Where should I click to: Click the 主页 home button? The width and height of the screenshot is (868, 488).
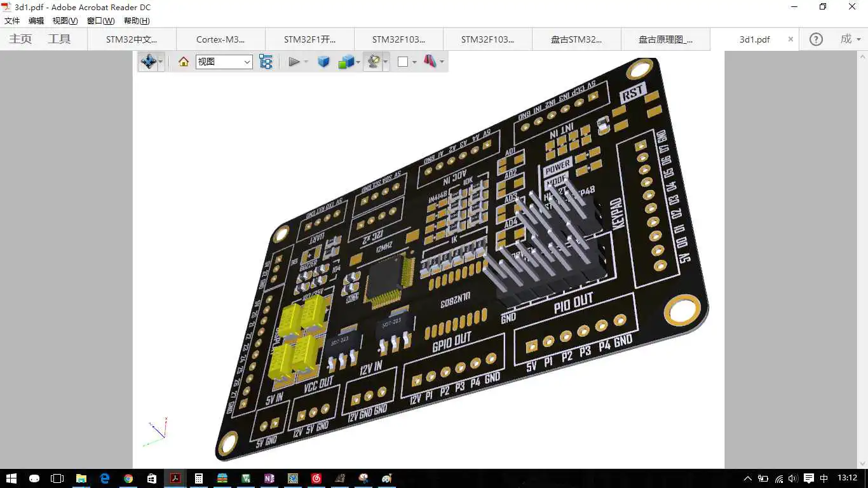[x=20, y=39]
